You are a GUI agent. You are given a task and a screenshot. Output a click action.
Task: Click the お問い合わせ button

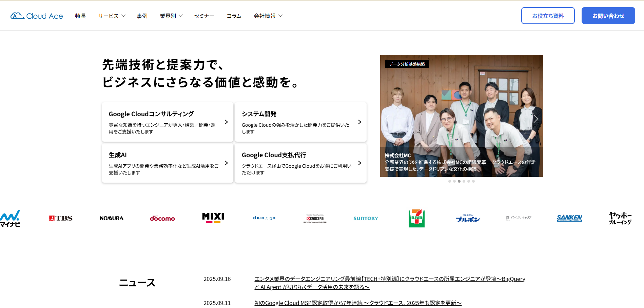tap(608, 16)
